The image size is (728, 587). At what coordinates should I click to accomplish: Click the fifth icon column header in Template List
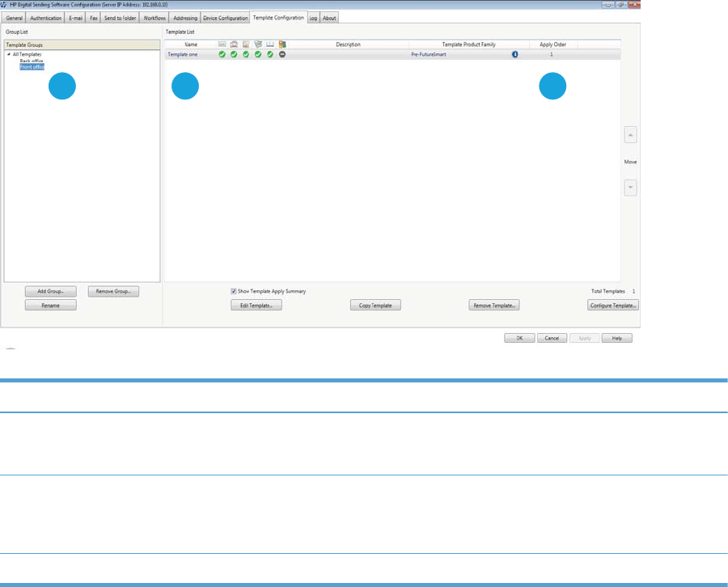[270, 44]
